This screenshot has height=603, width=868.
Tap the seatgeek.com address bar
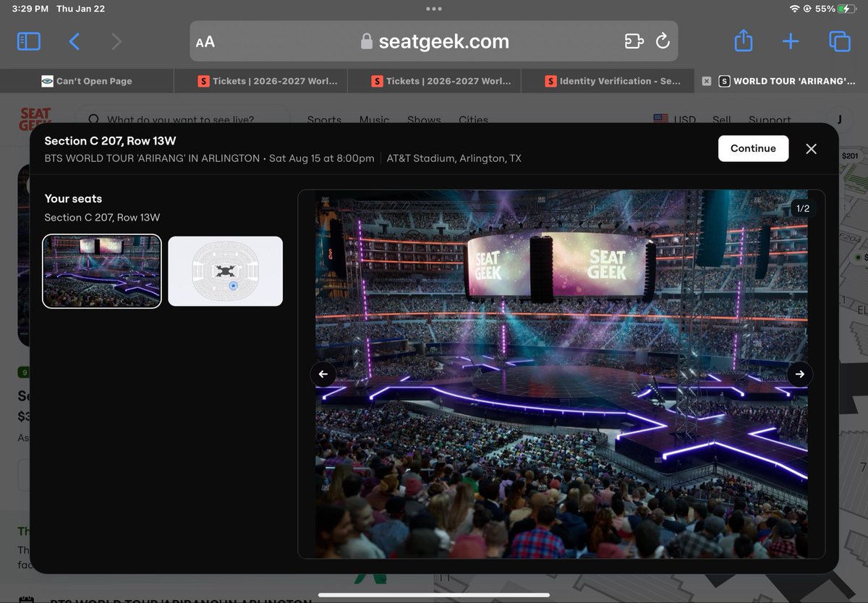434,41
